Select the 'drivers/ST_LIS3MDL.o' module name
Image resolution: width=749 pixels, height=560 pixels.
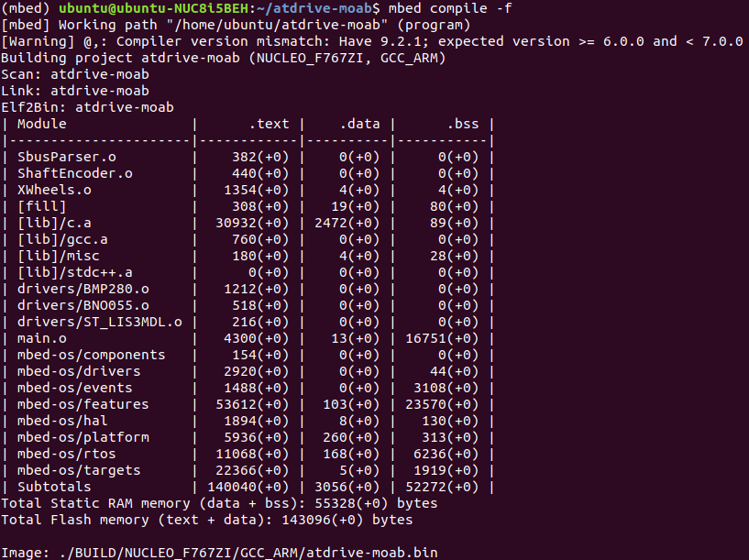coord(100,322)
